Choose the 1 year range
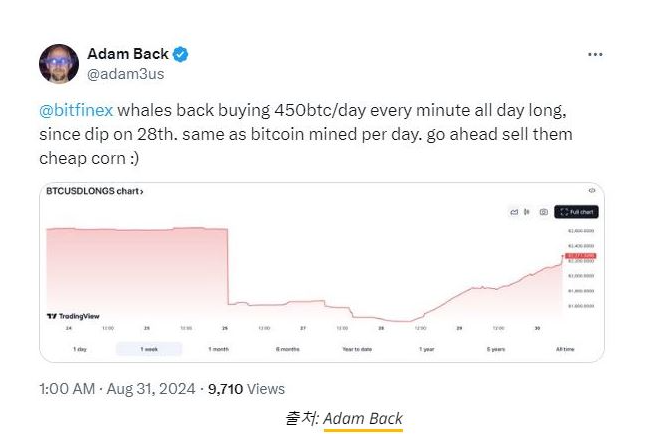 coord(426,349)
